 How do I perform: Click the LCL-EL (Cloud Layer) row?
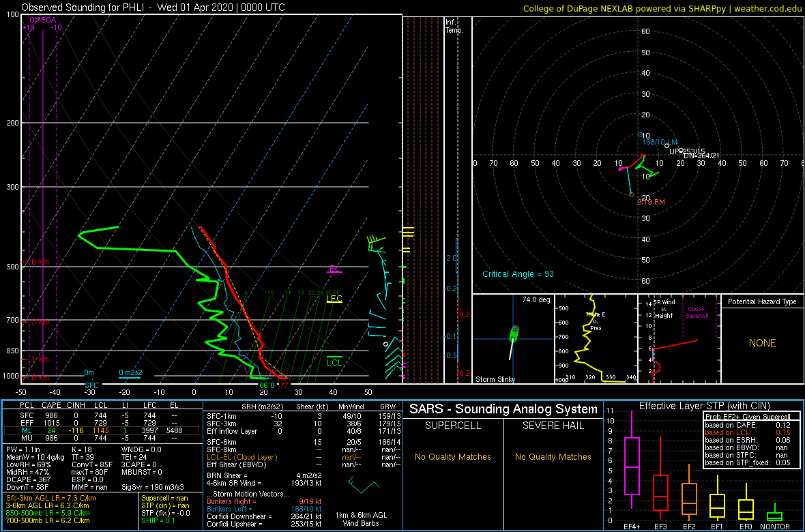303,457
